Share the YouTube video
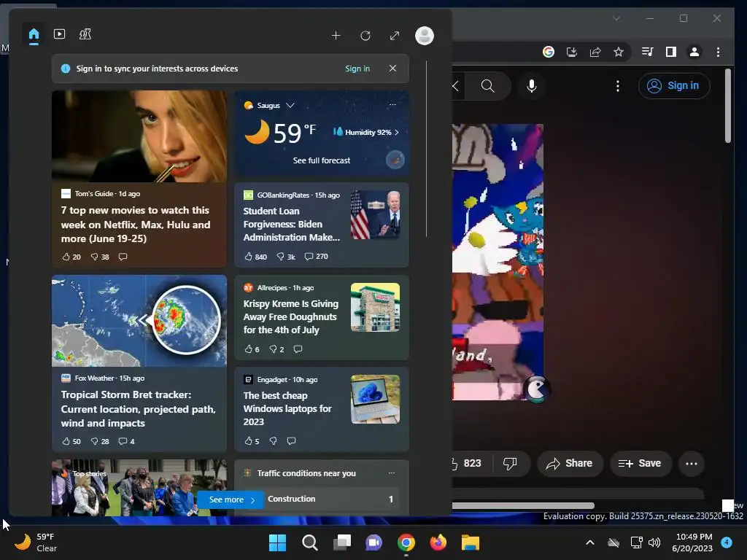Viewport: 747px width, 560px height. (x=570, y=463)
